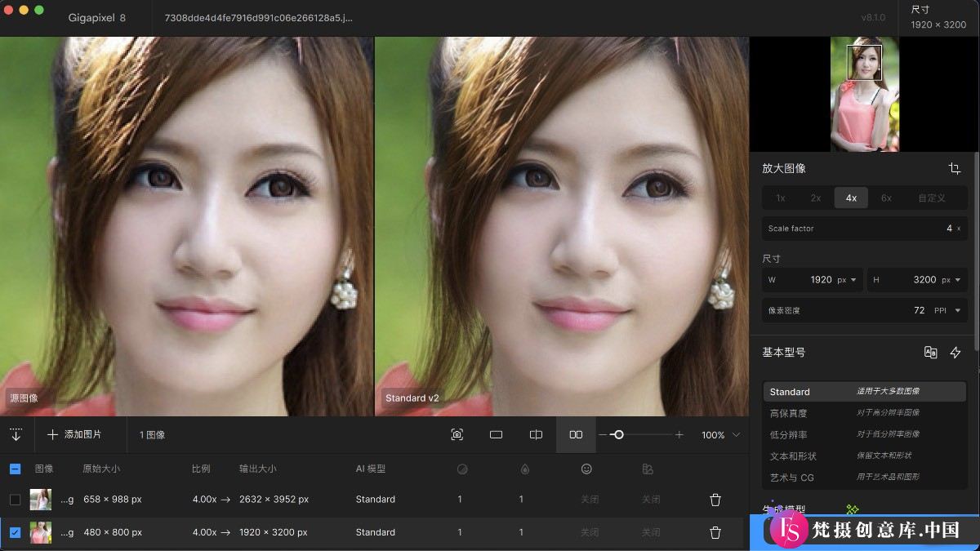The image size is (980, 551).
Task: Switch to side-by-side view layout
Action: (x=576, y=435)
